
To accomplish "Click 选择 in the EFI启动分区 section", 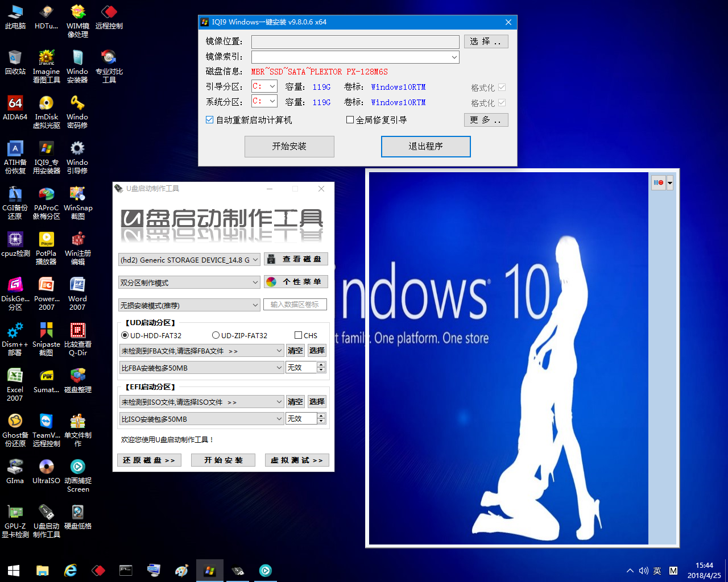I will tap(317, 402).
